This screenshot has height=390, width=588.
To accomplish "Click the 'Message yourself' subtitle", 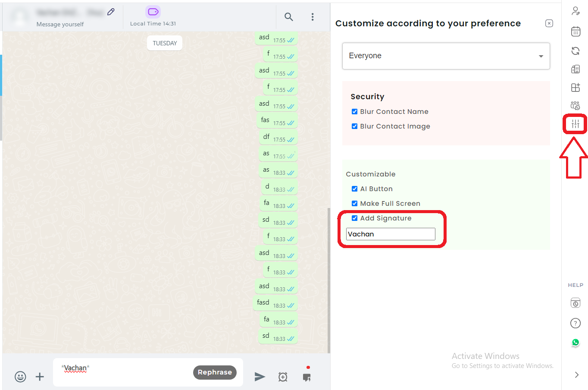I will (x=60, y=24).
